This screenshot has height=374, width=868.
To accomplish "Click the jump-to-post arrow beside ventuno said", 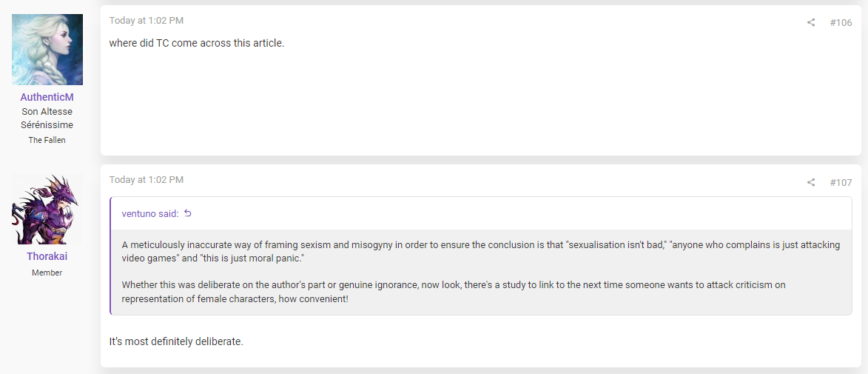I will 188,213.
